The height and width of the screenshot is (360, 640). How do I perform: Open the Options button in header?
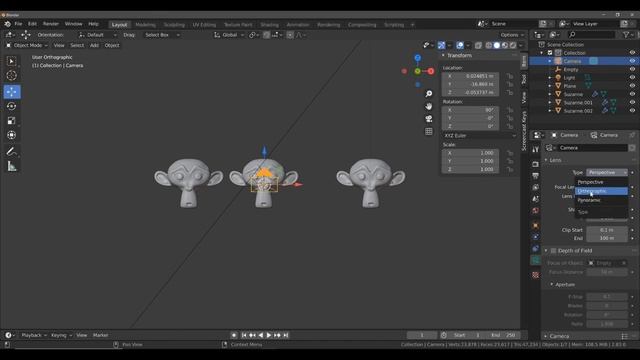pos(512,35)
